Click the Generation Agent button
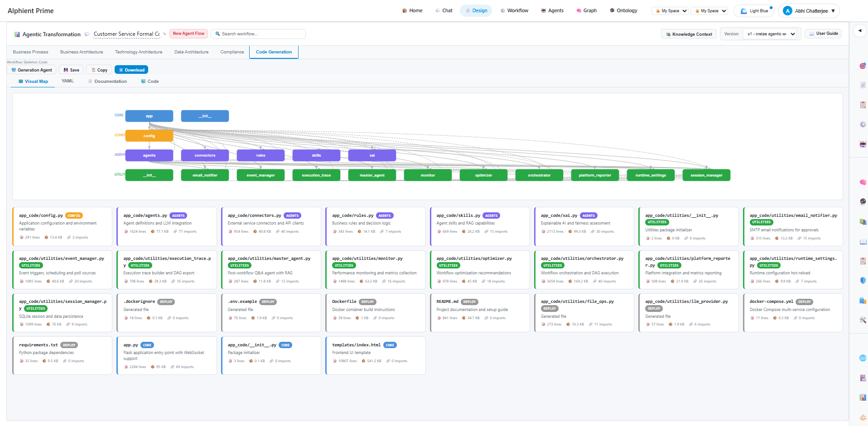This screenshot has height=426, width=868. tap(31, 70)
